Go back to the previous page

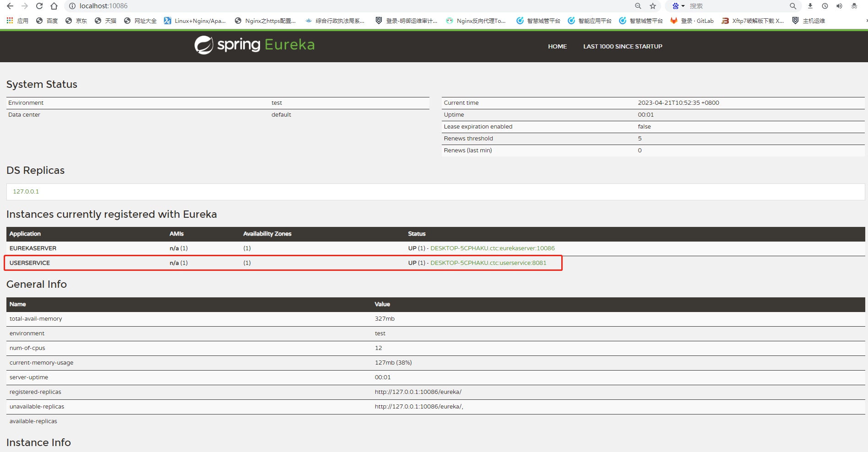pyautogui.click(x=10, y=6)
